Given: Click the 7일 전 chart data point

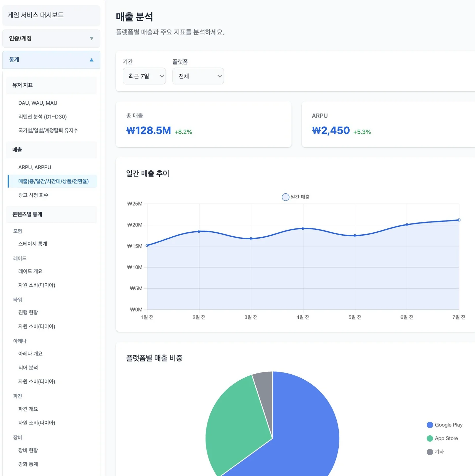Looking at the screenshot, I should [459, 220].
